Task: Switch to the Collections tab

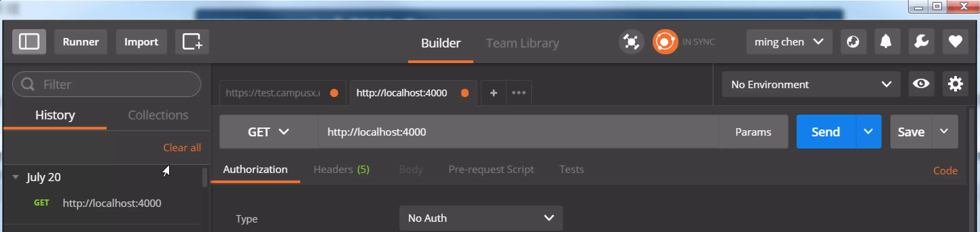Action: [158, 115]
